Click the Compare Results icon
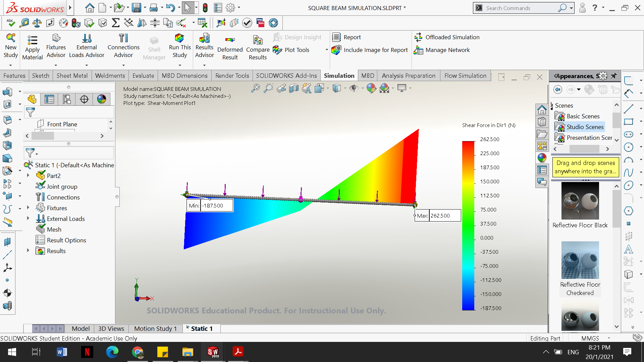 click(258, 40)
